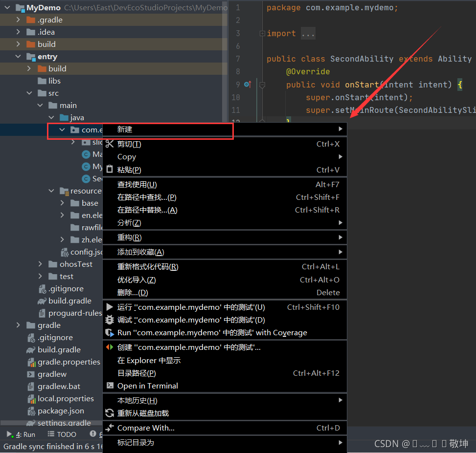Collapse the main folder arrow

click(41, 106)
